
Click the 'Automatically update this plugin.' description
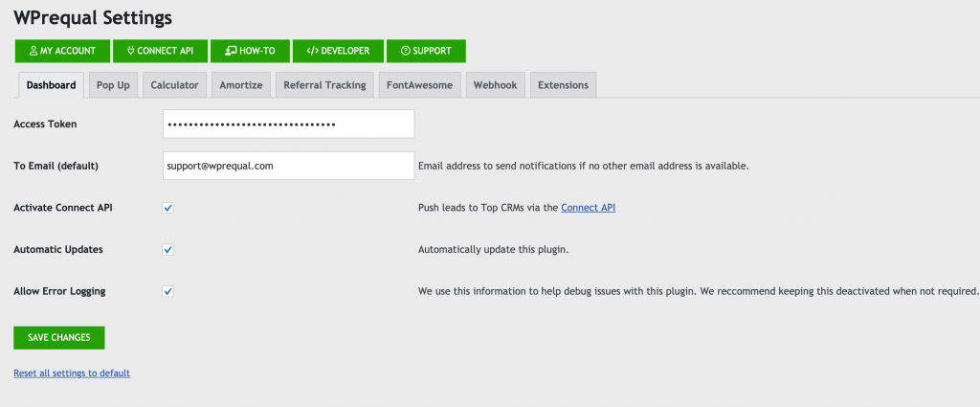tap(493, 249)
